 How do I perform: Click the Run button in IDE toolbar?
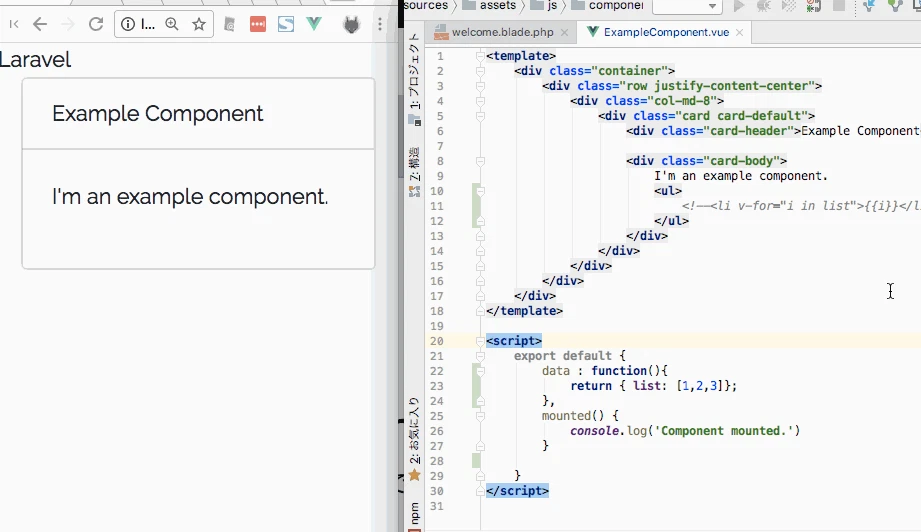click(x=738, y=6)
